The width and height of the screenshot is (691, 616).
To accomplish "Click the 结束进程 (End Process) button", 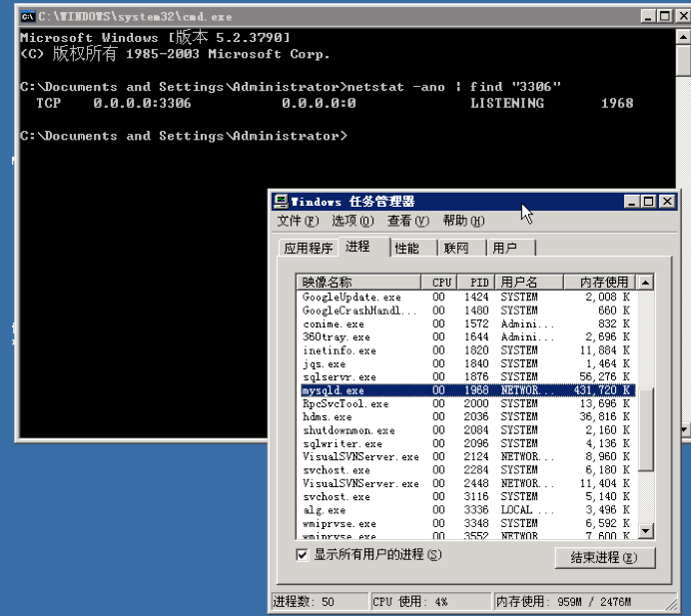I will click(x=596, y=557).
